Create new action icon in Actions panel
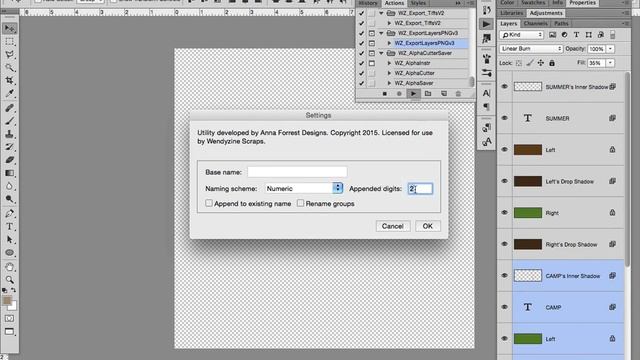640x360 pixels. pos(444,94)
